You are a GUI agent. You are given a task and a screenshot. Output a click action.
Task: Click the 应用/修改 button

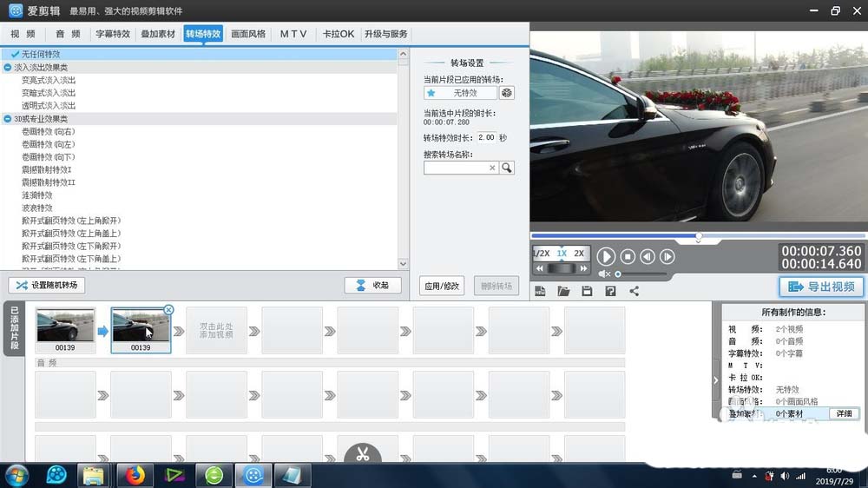pos(442,286)
